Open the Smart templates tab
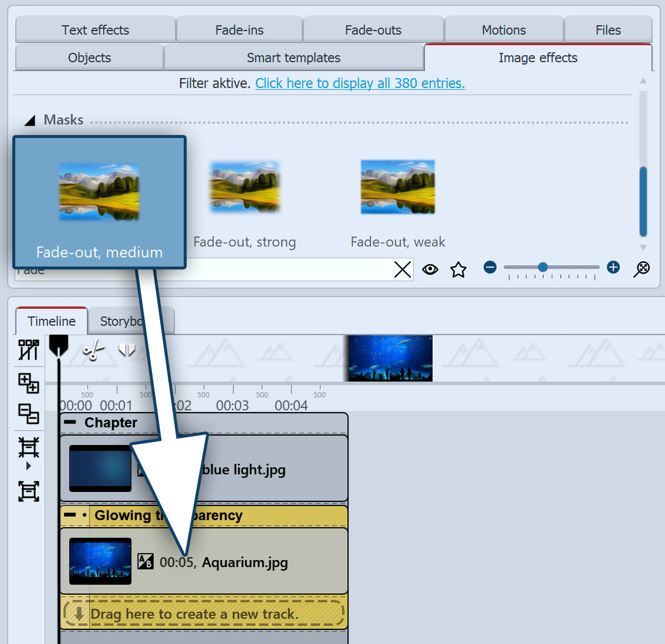This screenshot has height=644, width=665. [293, 58]
